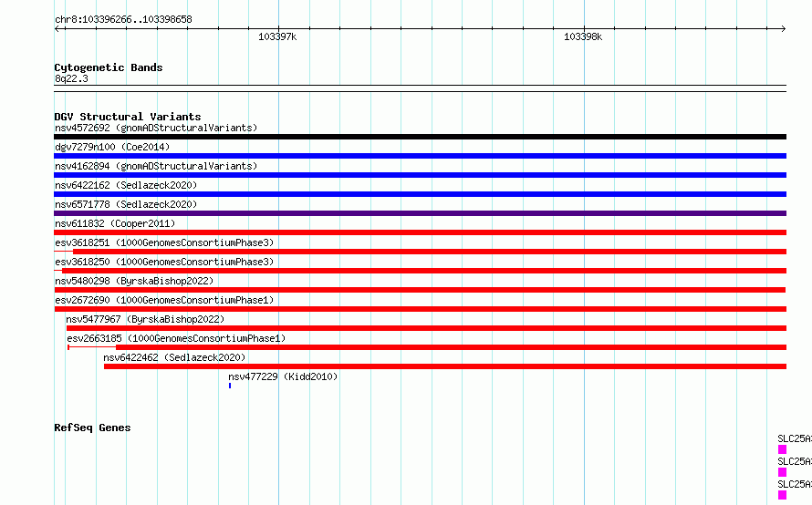Select the red nsv5477967 variant bar
This screenshot has width=812, height=505.
pyautogui.click(x=427, y=328)
